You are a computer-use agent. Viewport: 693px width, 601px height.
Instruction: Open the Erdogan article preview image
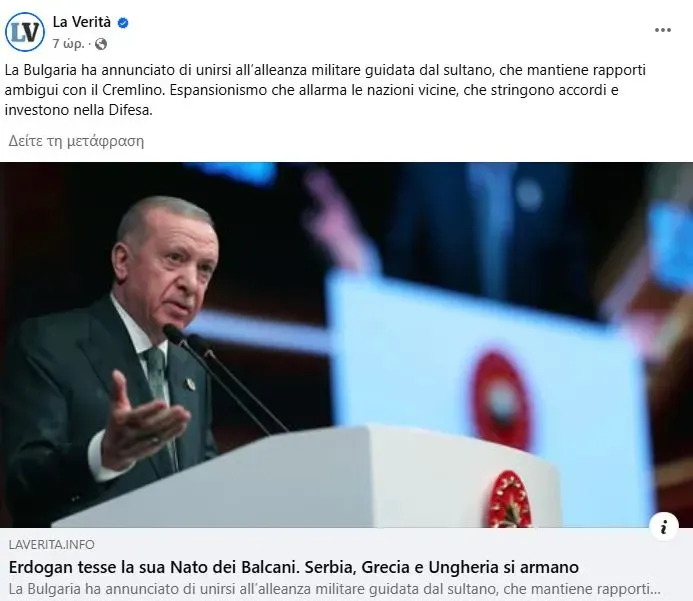coord(346,345)
